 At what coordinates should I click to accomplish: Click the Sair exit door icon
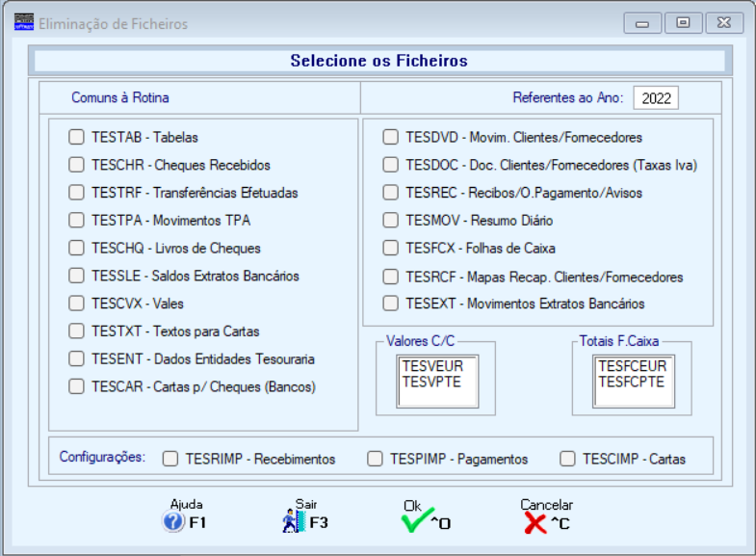click(x=294, y=521)
